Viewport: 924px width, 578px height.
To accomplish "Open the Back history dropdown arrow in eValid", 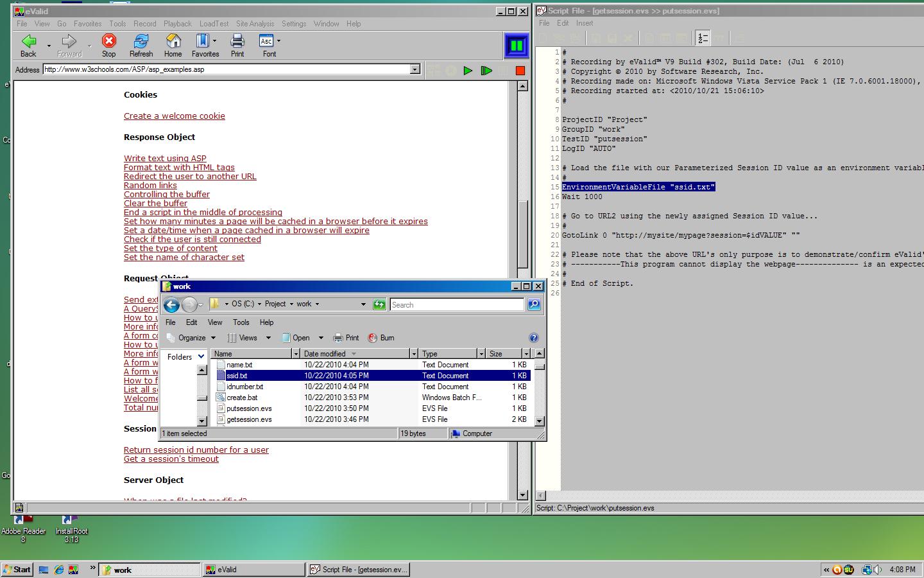I will pyautogui.click(x=49, y=46).
